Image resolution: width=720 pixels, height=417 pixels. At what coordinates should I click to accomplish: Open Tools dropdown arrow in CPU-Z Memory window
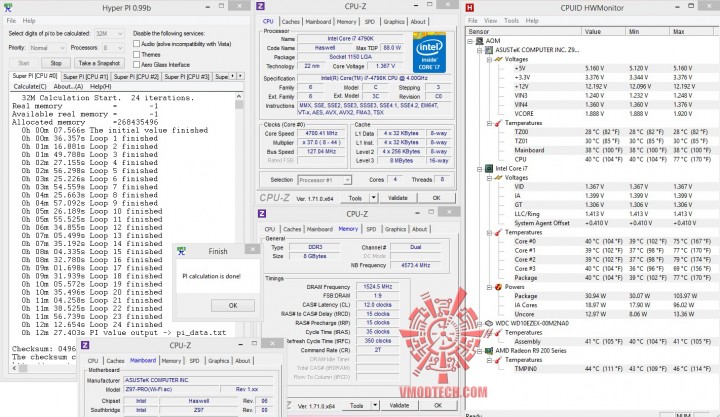pyautogui.click(x=376, y=406)
